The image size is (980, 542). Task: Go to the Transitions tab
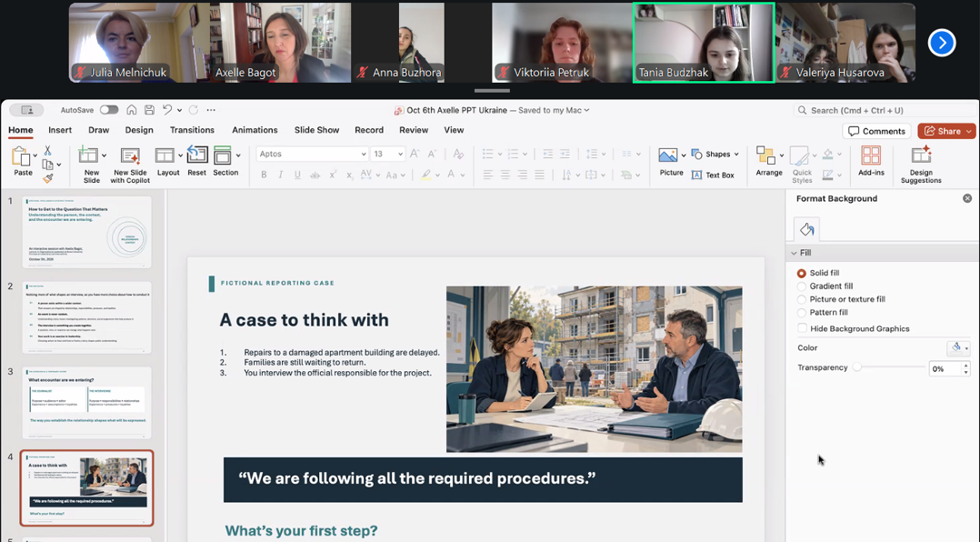coord(192,130)
